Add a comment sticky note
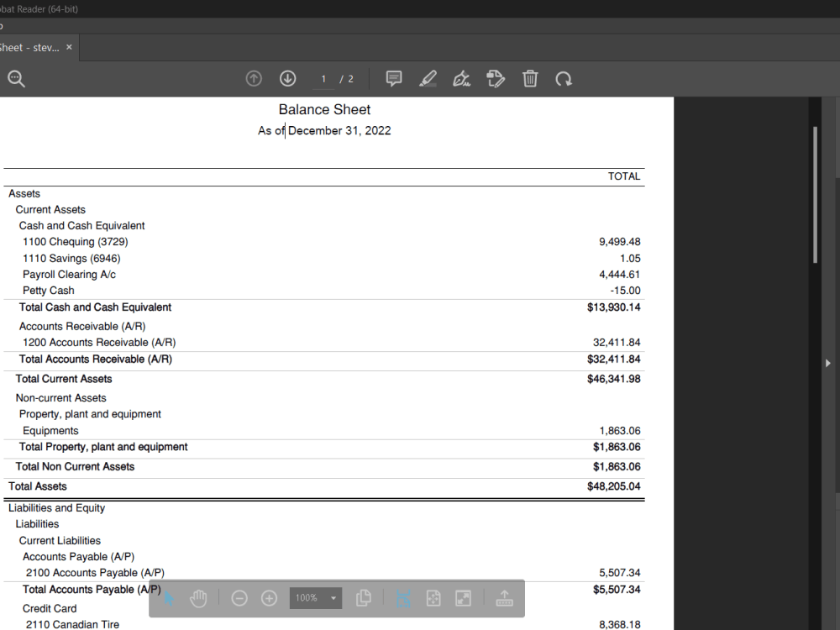 (394, 79)
